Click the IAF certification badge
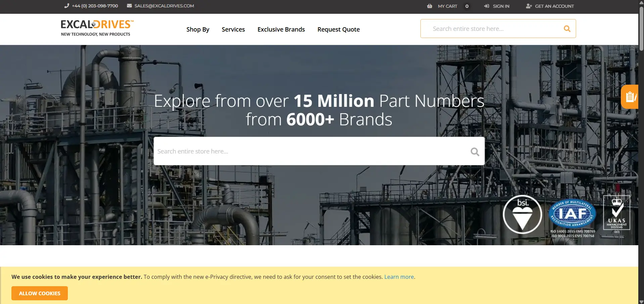The height and width of the screenshot is (304, 644). [x=572, y=214]
